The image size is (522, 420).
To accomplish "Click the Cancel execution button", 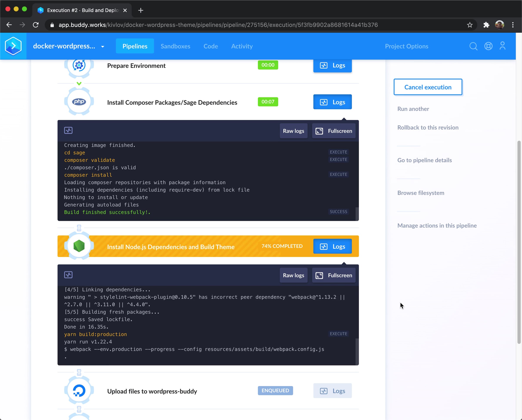I will point(428,87).
